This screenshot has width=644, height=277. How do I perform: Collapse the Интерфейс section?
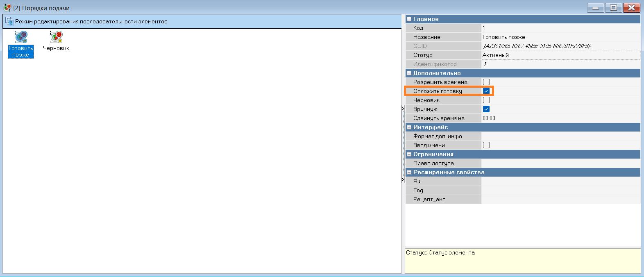409,127
